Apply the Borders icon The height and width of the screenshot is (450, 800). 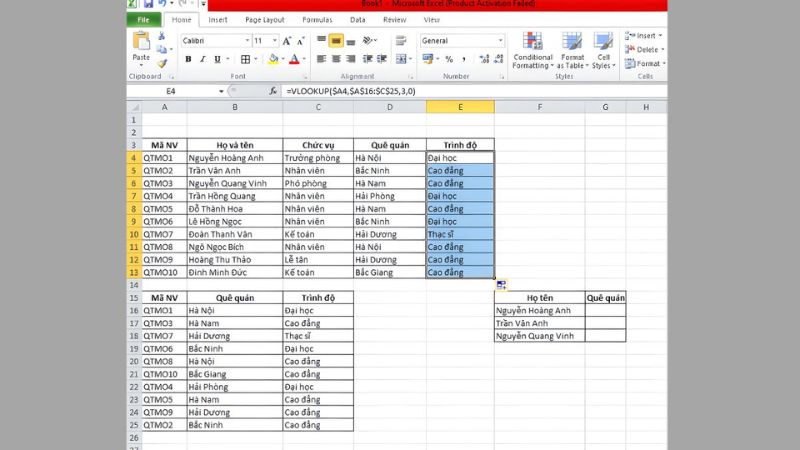click(x=245, y=59)
